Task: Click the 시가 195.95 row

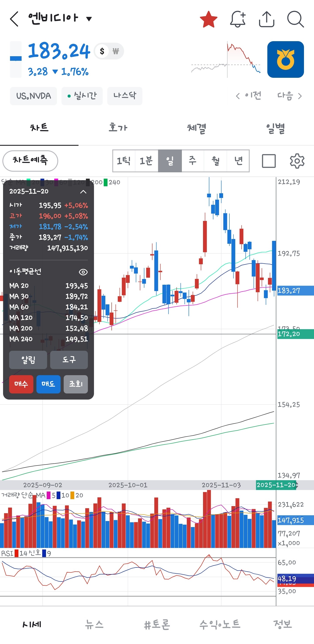Action: coord(49,205)
